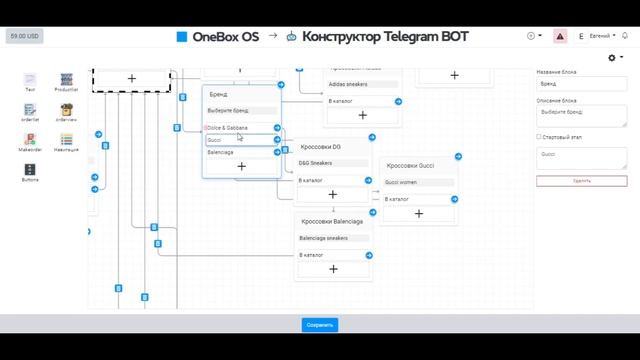Click В каталог arrow under Adidas sneakers
Screen dimensions: 640x360
point(398,102)
